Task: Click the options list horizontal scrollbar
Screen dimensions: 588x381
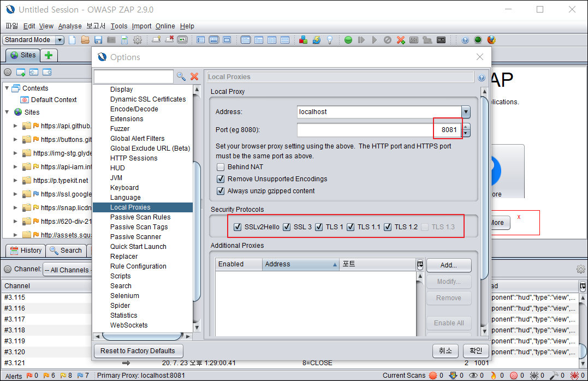Action: (142, 336)
